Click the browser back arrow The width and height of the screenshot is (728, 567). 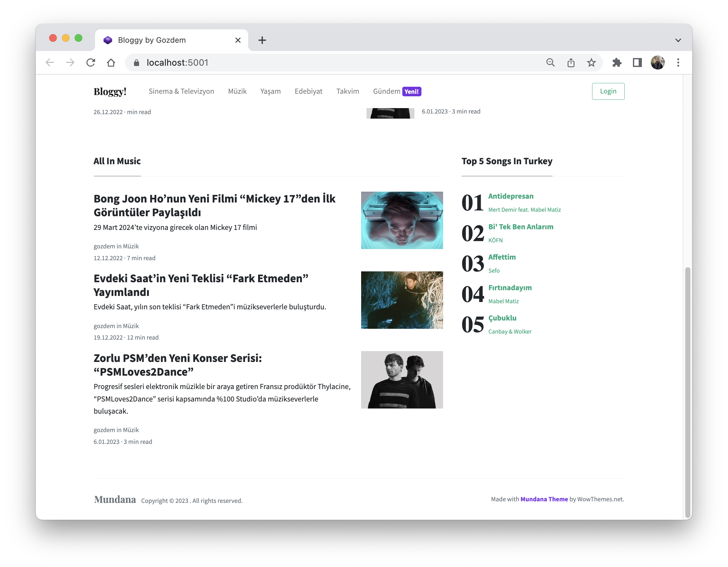pyautogui.click(x=50, y=63)
